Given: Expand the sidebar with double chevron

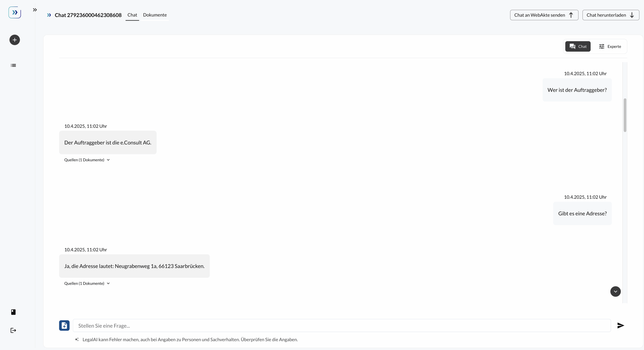Looking at the screenshot, I should coord(35,10).
